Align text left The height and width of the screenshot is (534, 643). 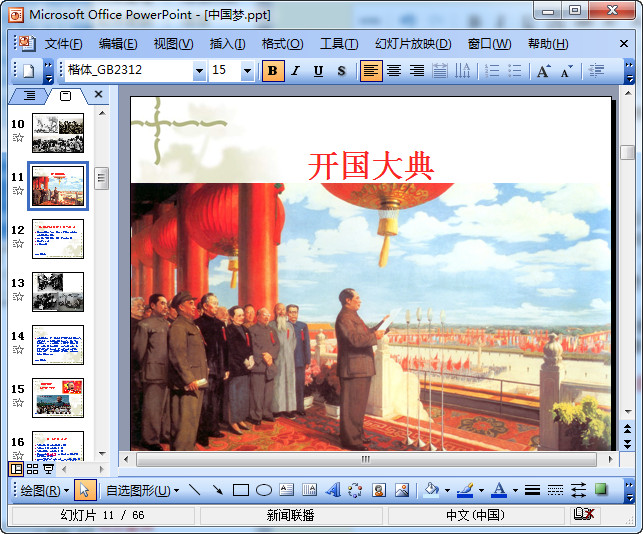371,71
